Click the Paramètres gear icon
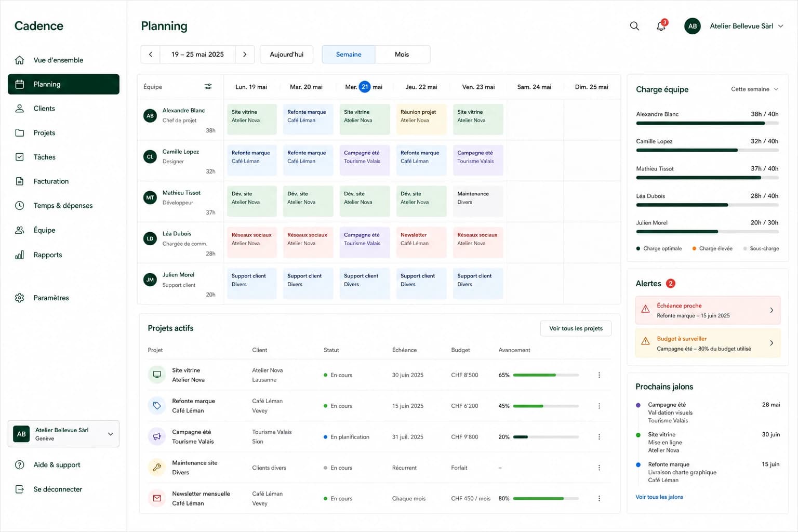The image size is (798, 532). (20, 298)
